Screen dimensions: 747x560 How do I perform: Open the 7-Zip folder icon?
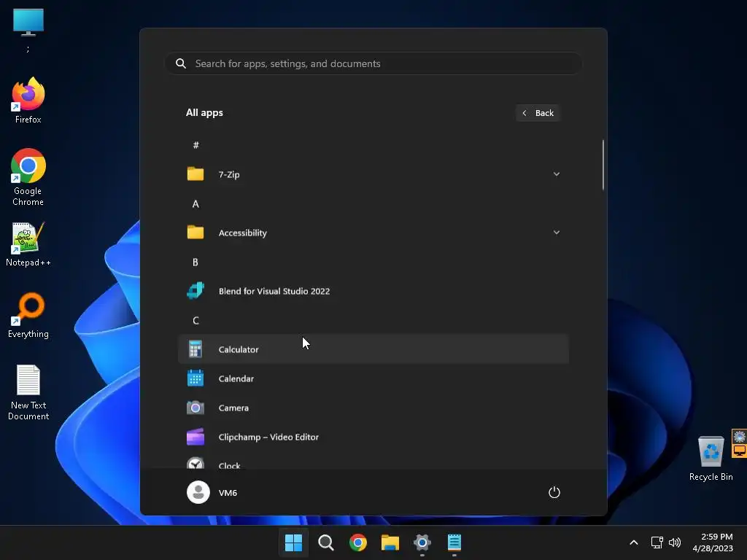[x=196, y=174]
